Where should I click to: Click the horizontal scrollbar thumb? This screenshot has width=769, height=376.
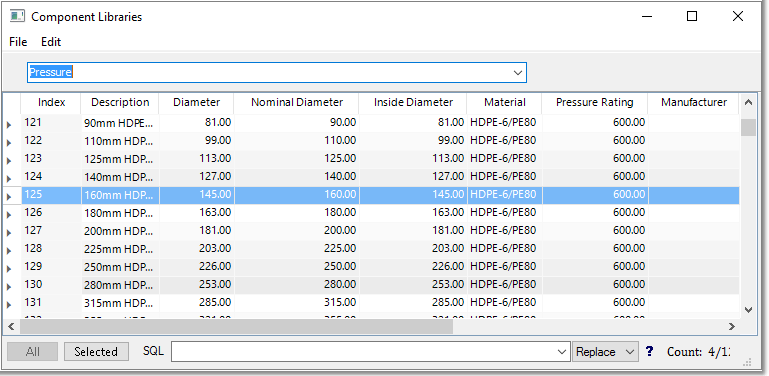point(235,326)
